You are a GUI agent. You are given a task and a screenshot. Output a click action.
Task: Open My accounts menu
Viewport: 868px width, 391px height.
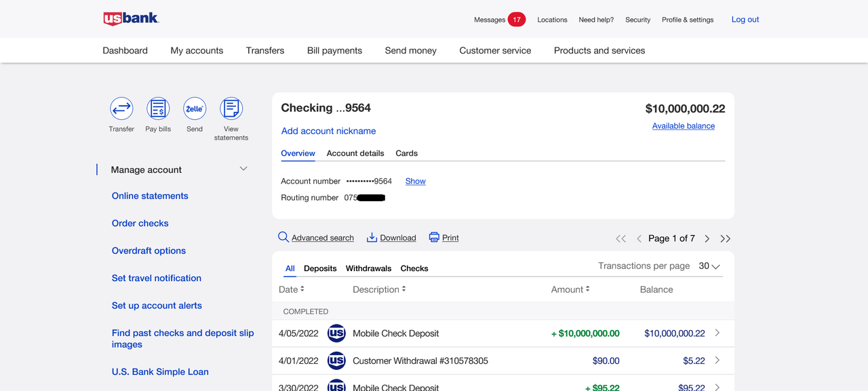tap(197, 50)
